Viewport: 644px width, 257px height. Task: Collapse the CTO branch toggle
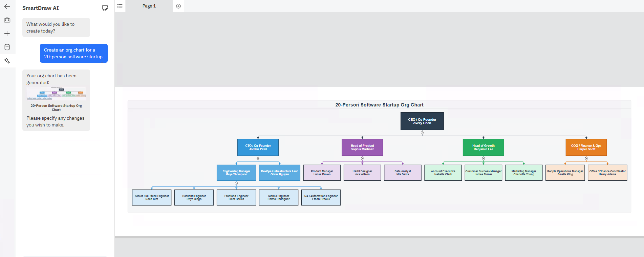coord(258,158)
